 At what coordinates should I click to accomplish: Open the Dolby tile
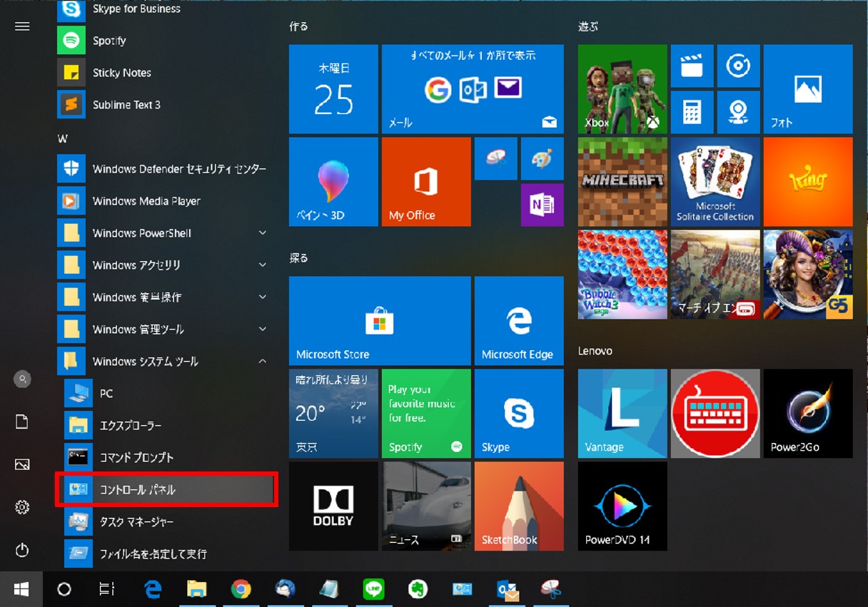333,506
